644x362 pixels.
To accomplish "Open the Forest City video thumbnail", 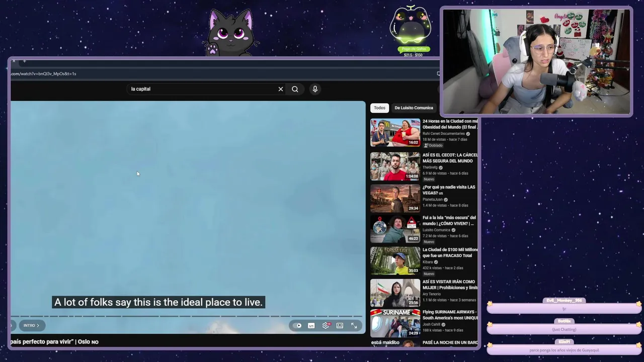I will 395,260.
